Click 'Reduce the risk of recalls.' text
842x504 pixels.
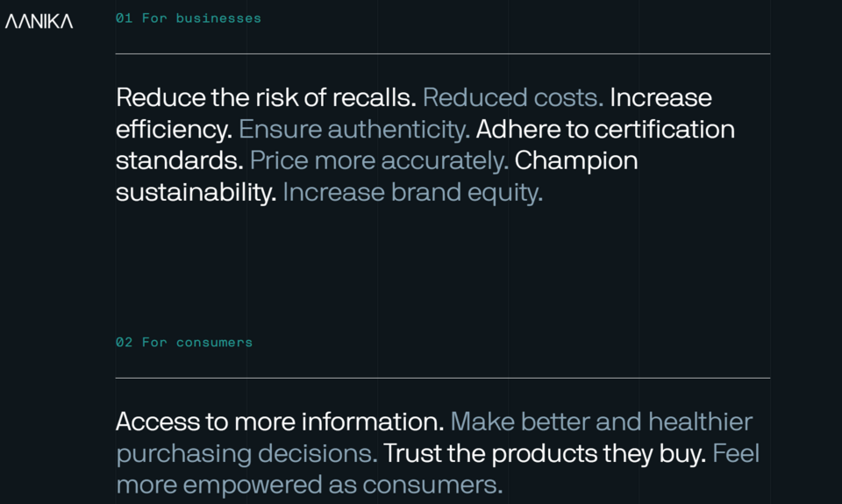tap(267, 97)
